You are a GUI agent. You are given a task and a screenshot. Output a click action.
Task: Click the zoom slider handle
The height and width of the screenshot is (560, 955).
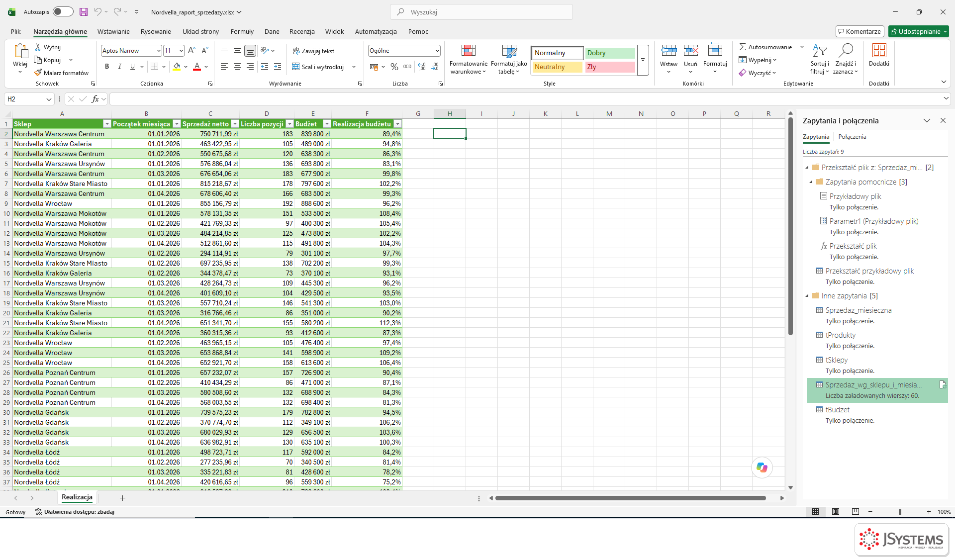coord(899,512)
